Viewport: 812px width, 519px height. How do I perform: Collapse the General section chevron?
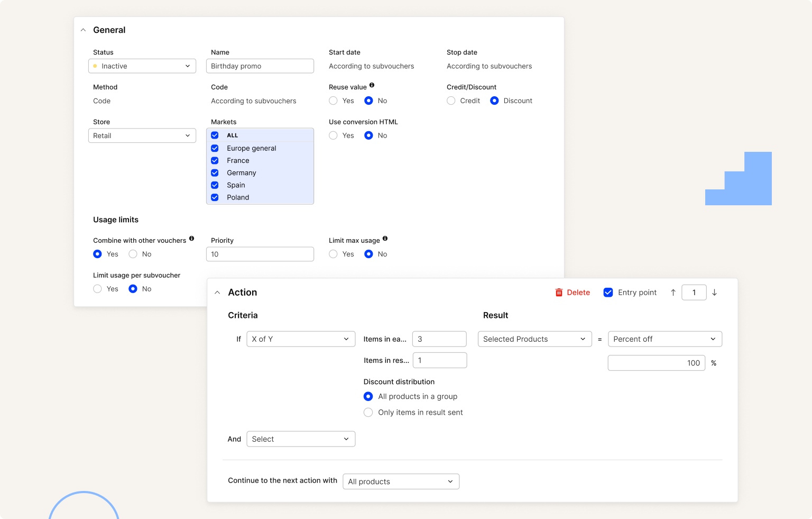click(83, 30)
